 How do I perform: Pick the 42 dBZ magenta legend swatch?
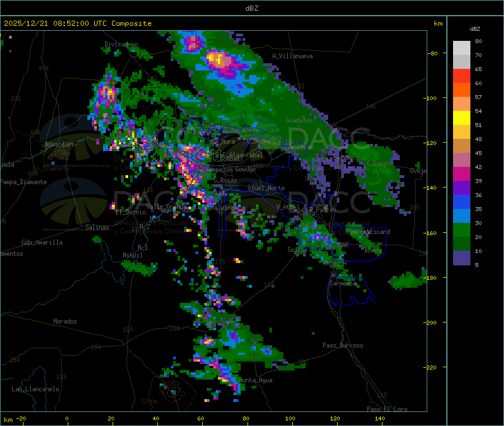coord(461,174)
